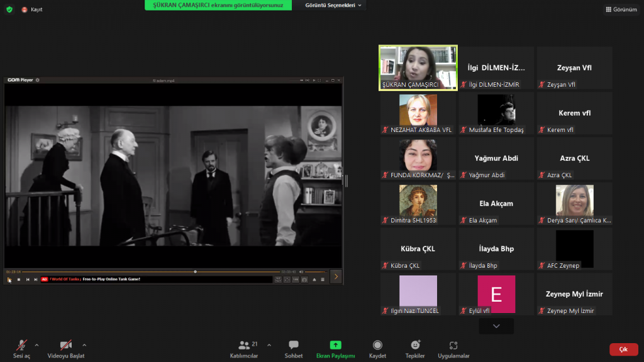Select ŞÜKRAN ÇAMAŞIRCI's video thumbnail
Image resolution: width=644 pixels, height=362 pixels.
[418, 68]
